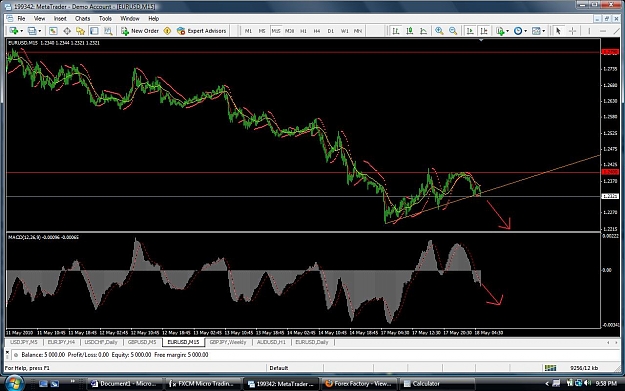The image size is (625, 391).
Task: Open the Charts menu
Action: coord(83,18)
